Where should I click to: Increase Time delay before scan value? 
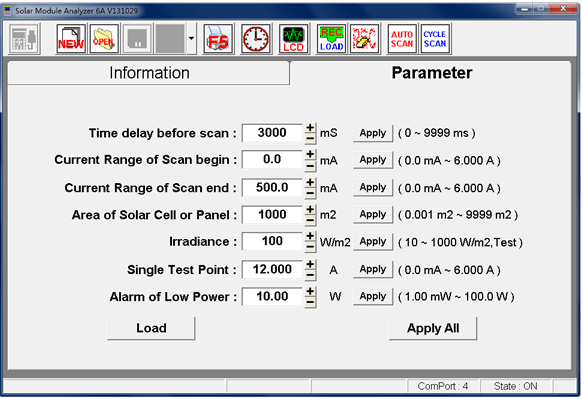click(x=310, y=128)
